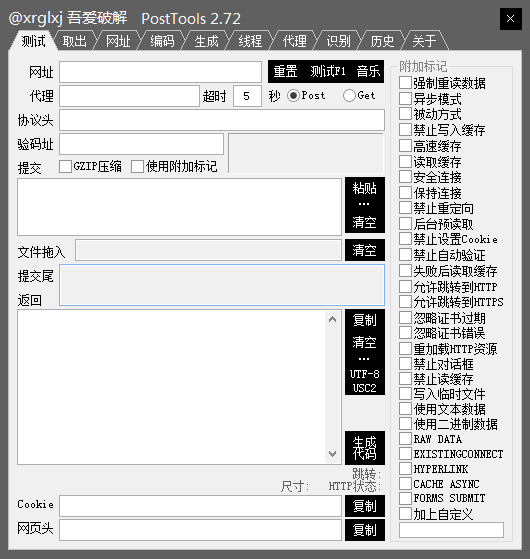
Task: Click the scroll-down arrow in the return box
Action: tap(333, 454)
